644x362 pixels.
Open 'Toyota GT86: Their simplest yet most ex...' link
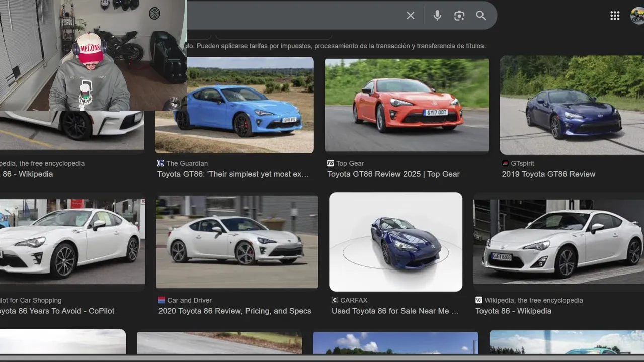click(x=233, y=174)
